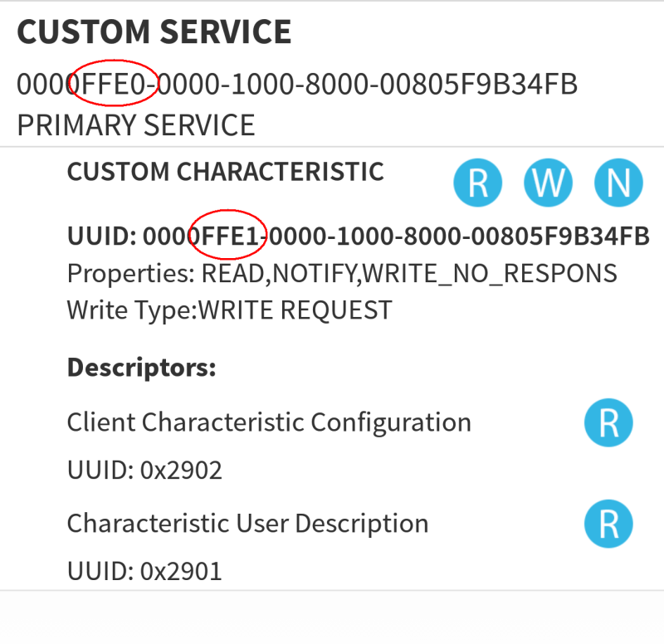
Task: Tap the blue N circle beside CUSTOM CHARACTERISTIC
Action: tap(618, 183)
